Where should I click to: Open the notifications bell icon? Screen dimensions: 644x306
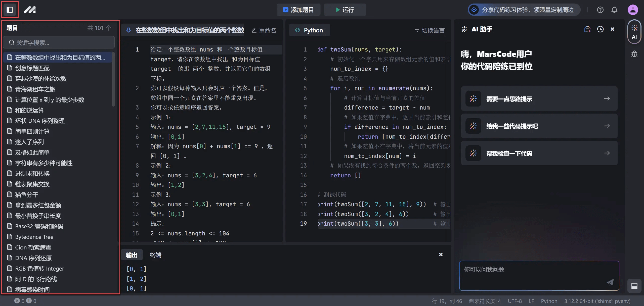pyautogui.click(x=614, y=10)
